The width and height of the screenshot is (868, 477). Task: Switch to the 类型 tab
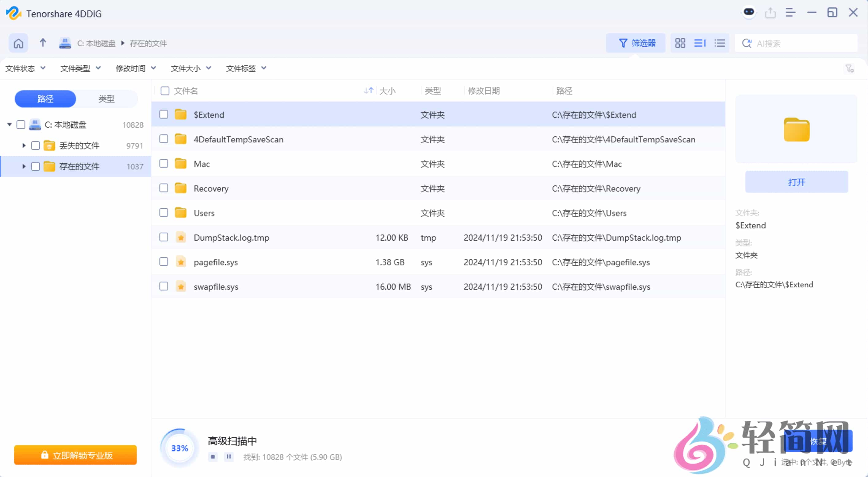click(106, 99)
